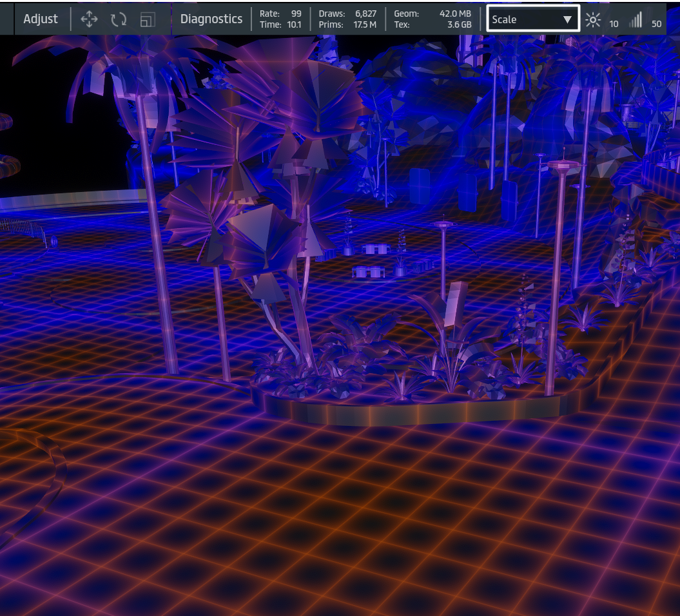Click the Geom and Tex memory readout
The height and width of the screenshot is (616, 680).
coord(432,19)
